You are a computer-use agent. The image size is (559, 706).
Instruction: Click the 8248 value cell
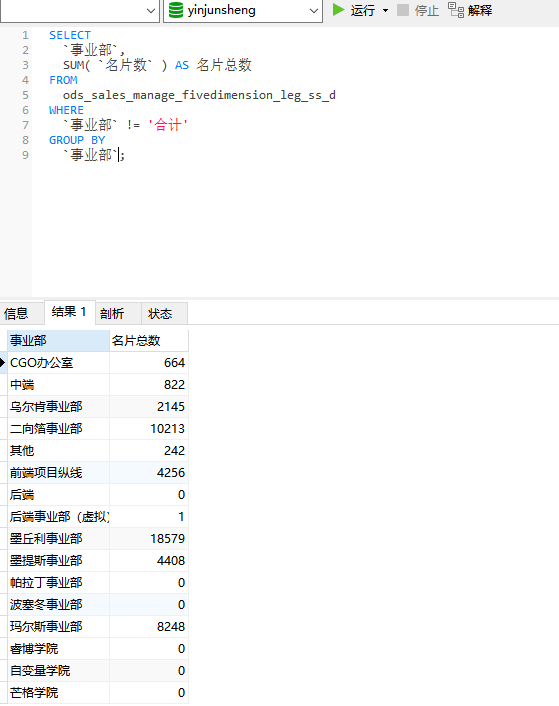[x=149, y=627]
